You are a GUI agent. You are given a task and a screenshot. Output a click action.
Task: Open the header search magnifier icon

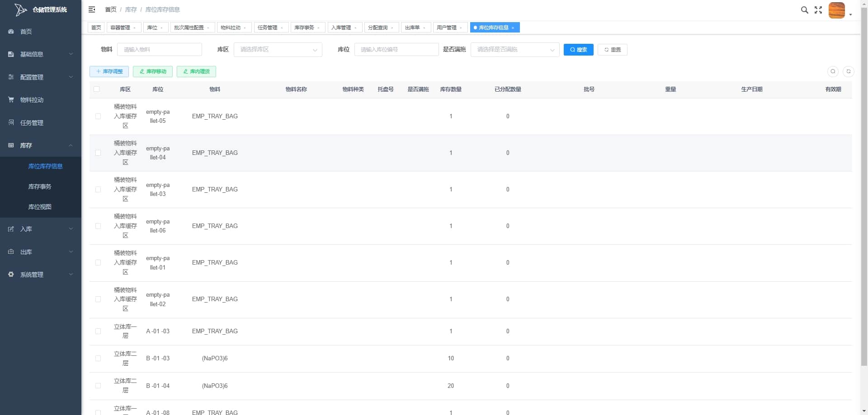[x=804, y=10]
